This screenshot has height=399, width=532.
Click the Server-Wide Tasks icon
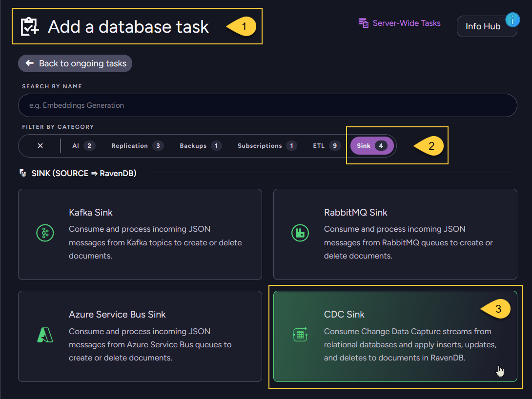click(364, 23)
